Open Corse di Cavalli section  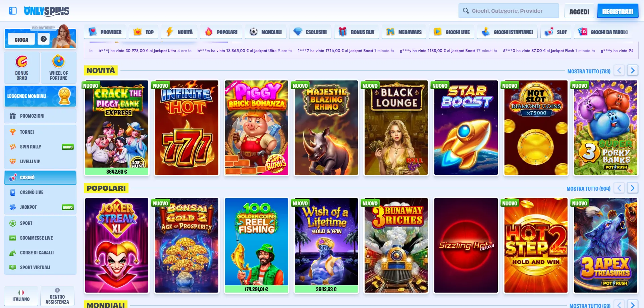click(x=40, y=253)
